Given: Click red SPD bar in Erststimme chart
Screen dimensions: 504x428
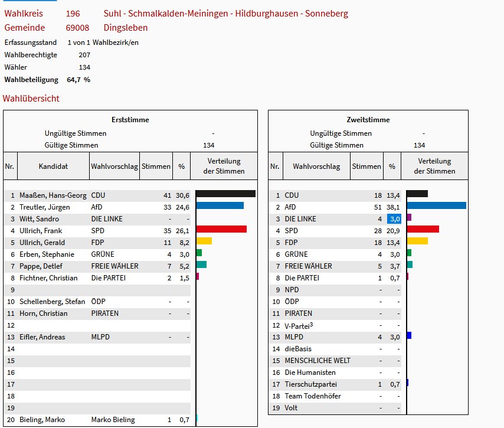Looking at the screenshot, I should pyautogui.click(x=221, y=229).
